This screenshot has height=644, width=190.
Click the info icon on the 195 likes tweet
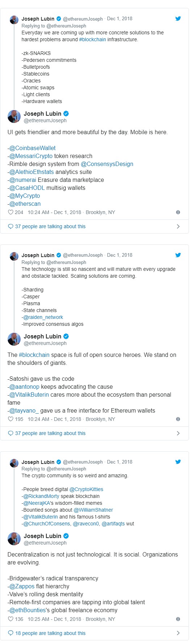[x=178, y=419]
